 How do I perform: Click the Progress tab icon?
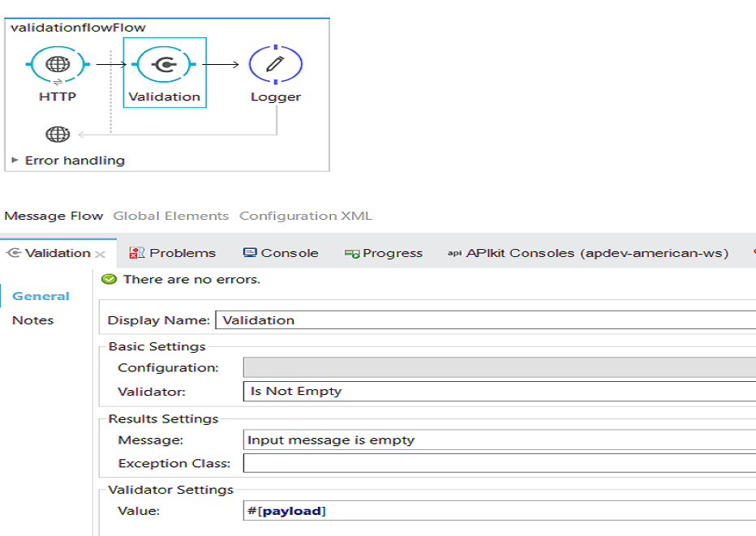(352, 254)
